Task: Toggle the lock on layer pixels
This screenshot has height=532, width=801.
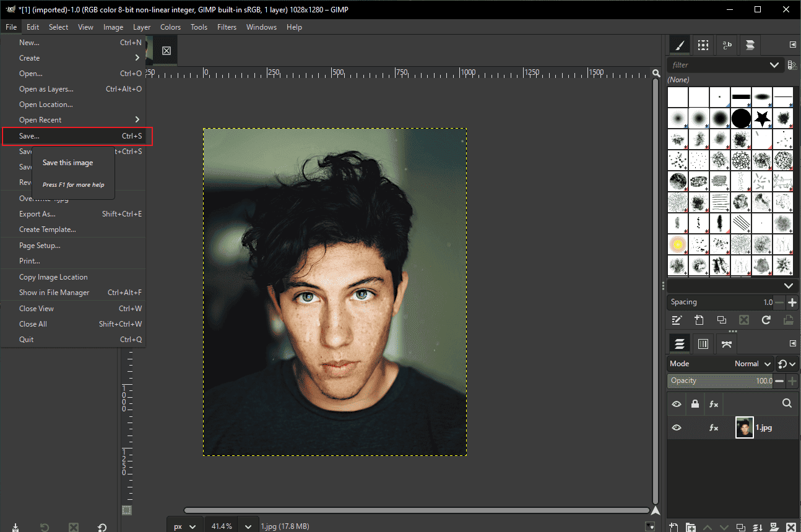Action: pos(695,404)
